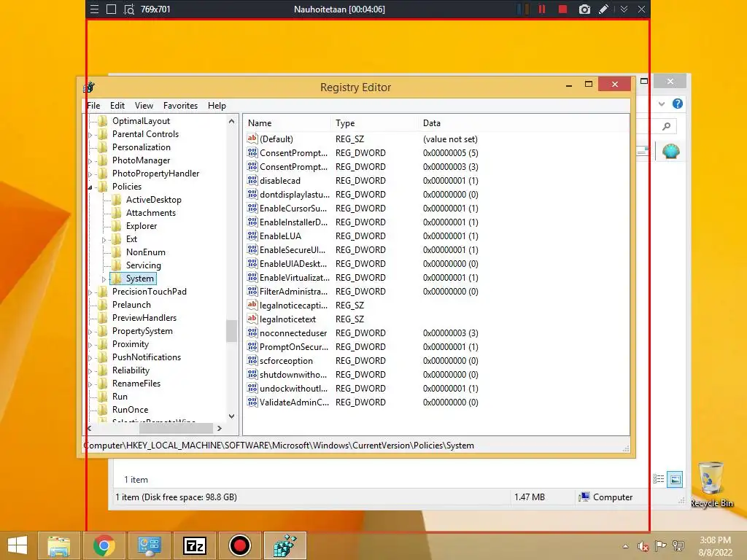Collapse the Policies key
Image resolution: width=747 pixels, height=560 pixels.
click(90, 187)
